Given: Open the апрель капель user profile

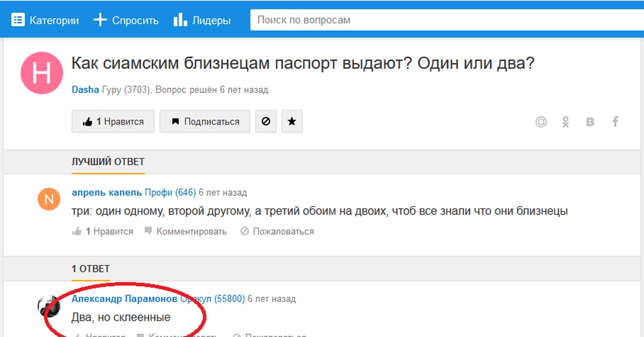Looking at the screenshot, I should click(x=107, y=192).
